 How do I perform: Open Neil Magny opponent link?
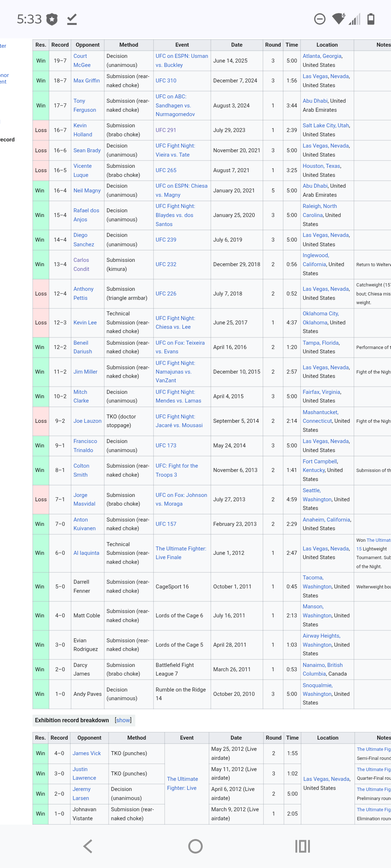pos(87,191)
